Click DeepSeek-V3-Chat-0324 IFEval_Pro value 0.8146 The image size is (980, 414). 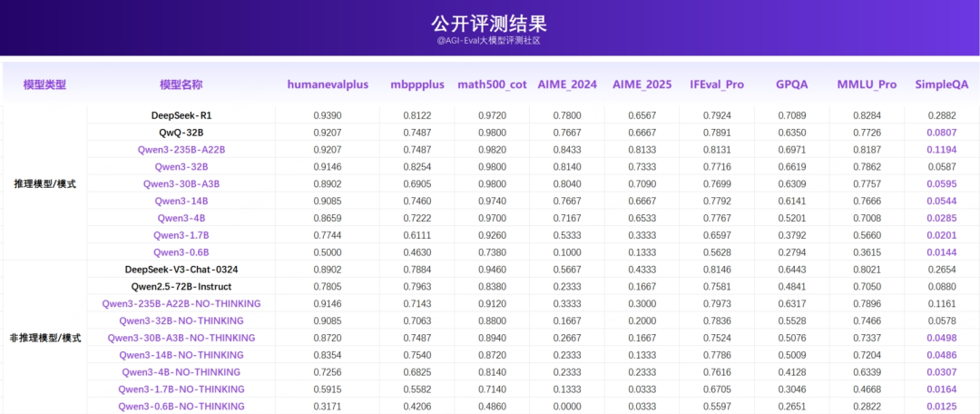[717, 270]
